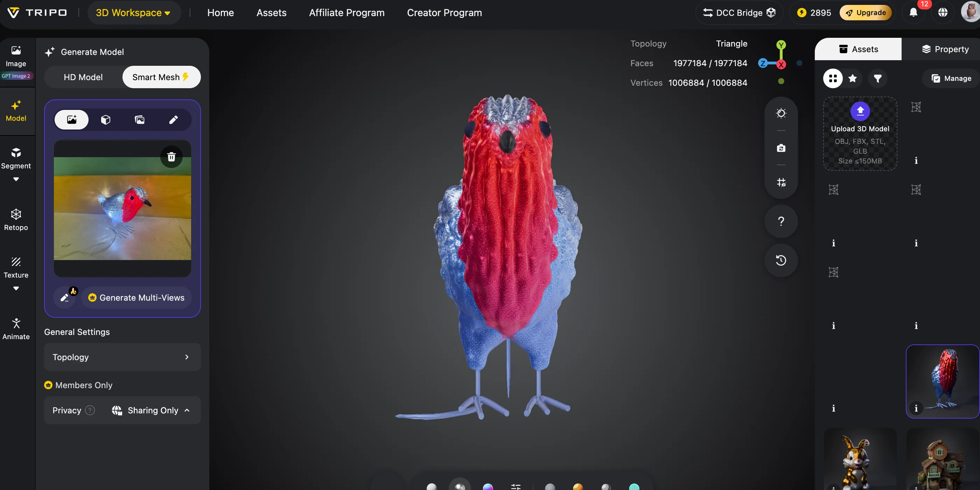Screen dimensions: 980x490
Task: Open the Animate tool
Action: 16,329
